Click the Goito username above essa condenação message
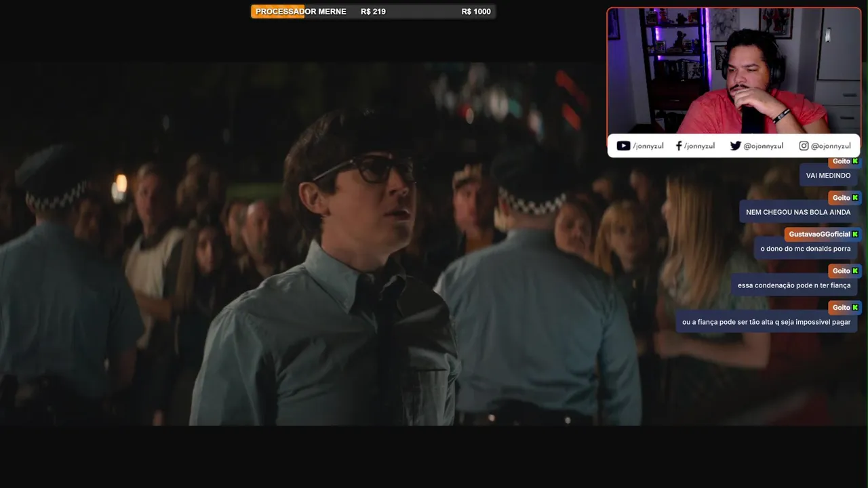 (x=841, y=271)
